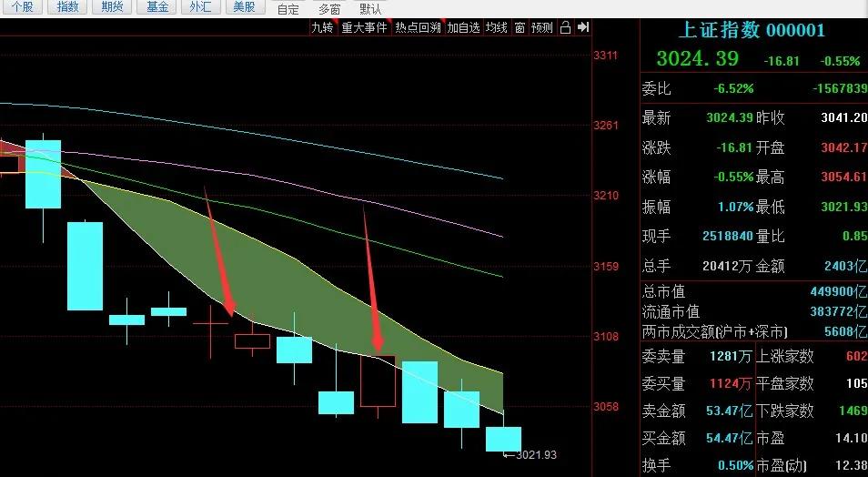Click the 振幅 value 1.07%
868x477 pixels.
[x=736, y=207]
